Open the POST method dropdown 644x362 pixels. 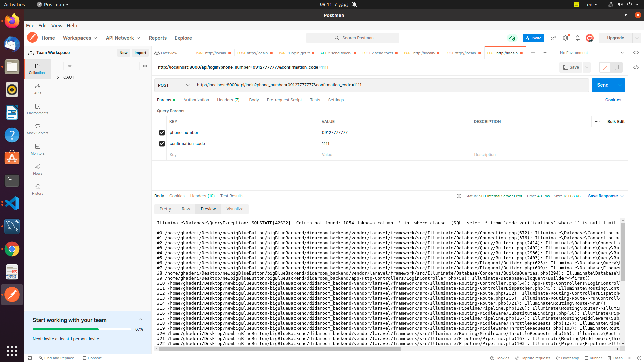174,85
